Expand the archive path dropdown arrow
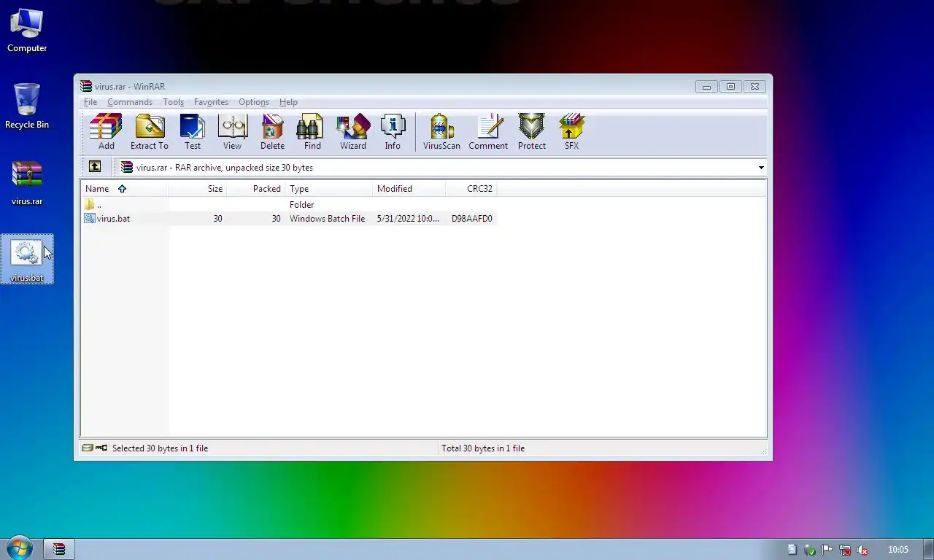 click(761, 168)
